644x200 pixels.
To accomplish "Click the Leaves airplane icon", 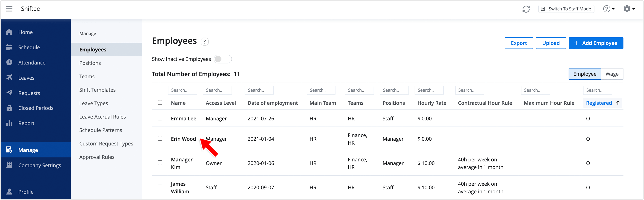I will coord(9,78).
